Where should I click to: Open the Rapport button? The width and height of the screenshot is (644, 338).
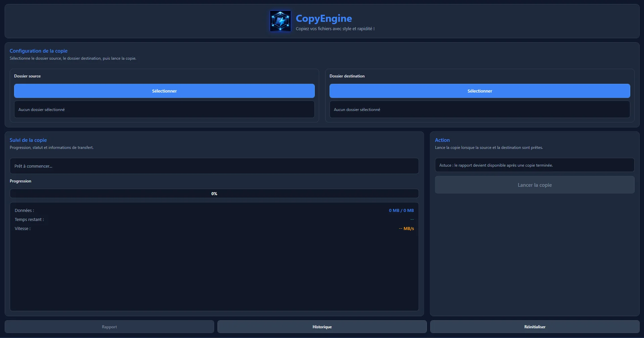click(x=109, y=327)
